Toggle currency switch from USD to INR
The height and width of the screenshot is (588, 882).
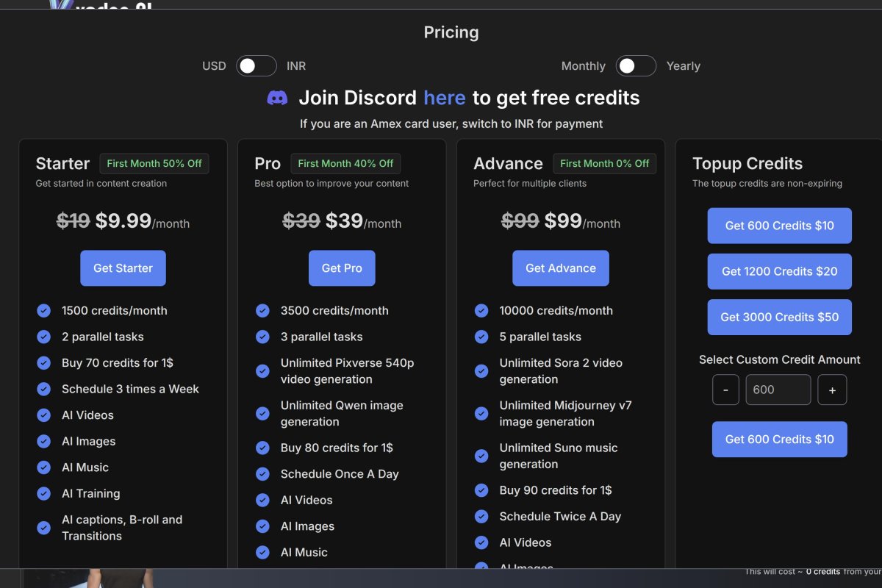click(x=257, y=66)
